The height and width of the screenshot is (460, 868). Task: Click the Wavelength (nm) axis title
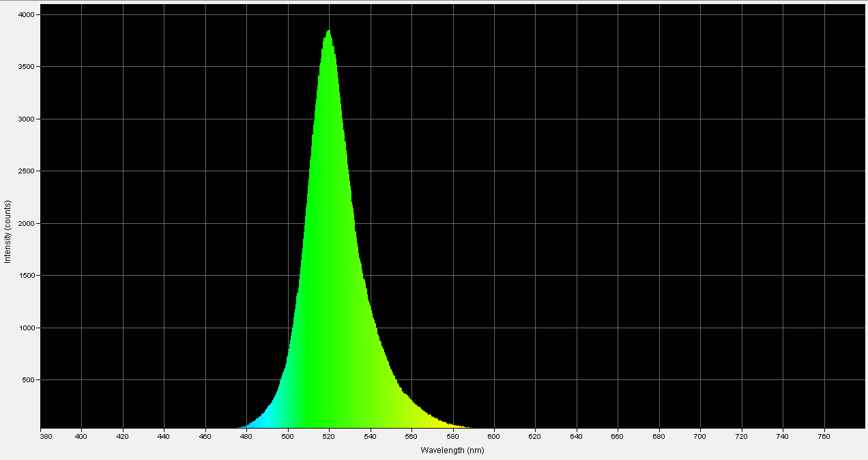pyautogui.click(x=452, y=450)
